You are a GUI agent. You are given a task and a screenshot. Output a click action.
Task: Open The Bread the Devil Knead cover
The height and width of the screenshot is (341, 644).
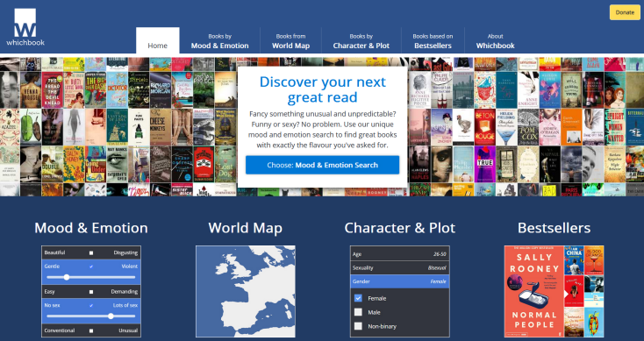[x=52, y=90]
